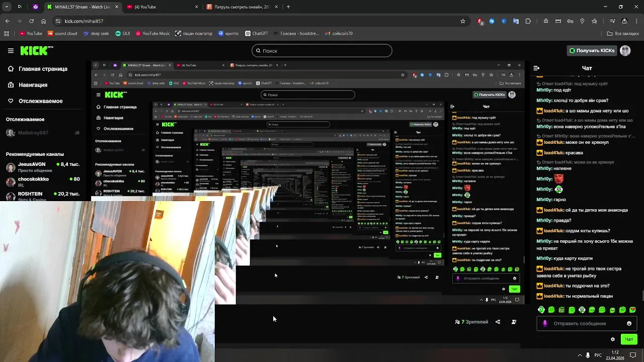Open the Chrome profile avatar

point(624,21)
